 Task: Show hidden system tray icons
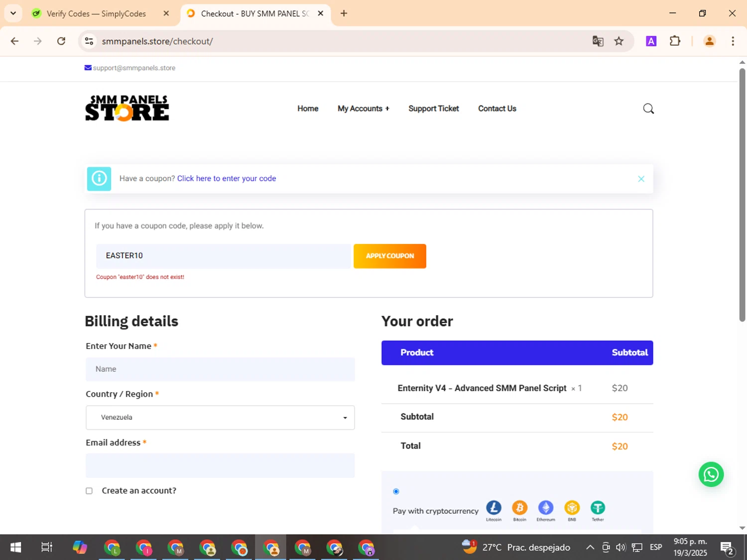pos(590,548)
